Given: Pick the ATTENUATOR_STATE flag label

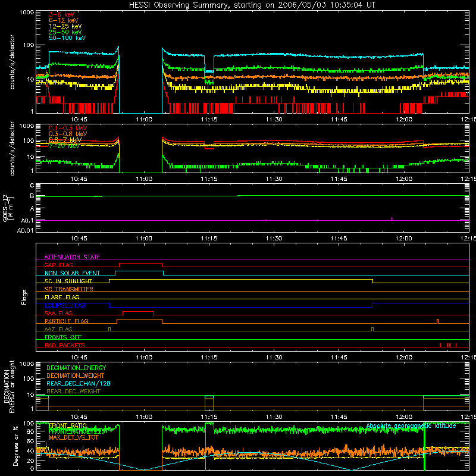Looking at the screenshot, I should tap(72, 257).
